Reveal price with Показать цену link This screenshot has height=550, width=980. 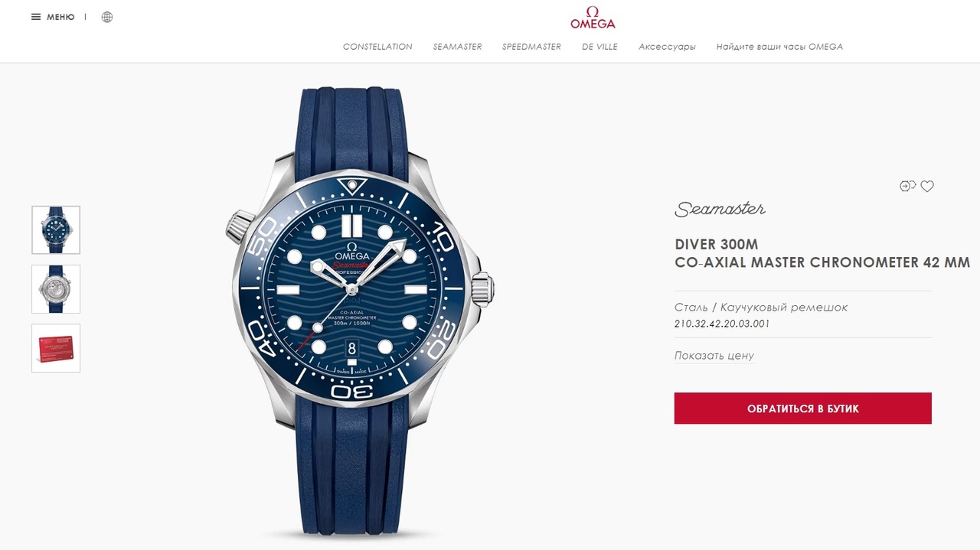(x=714, y=356)
